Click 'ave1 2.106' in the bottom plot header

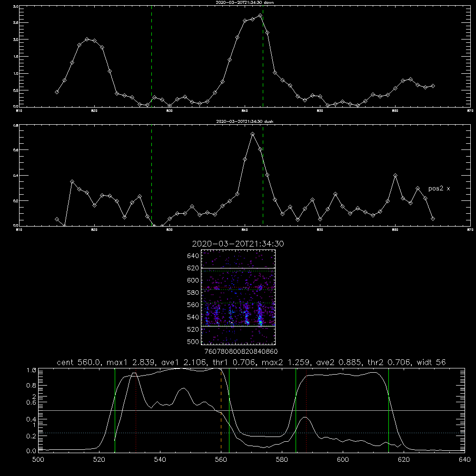click(185, 362)
